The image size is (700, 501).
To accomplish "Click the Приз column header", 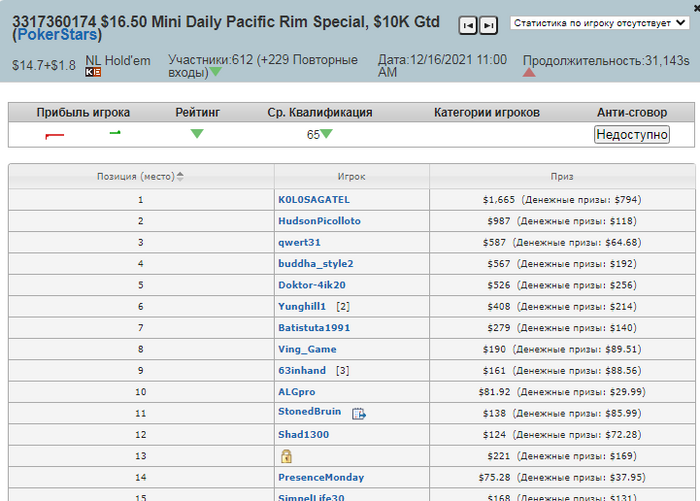I will pos(562,176).
